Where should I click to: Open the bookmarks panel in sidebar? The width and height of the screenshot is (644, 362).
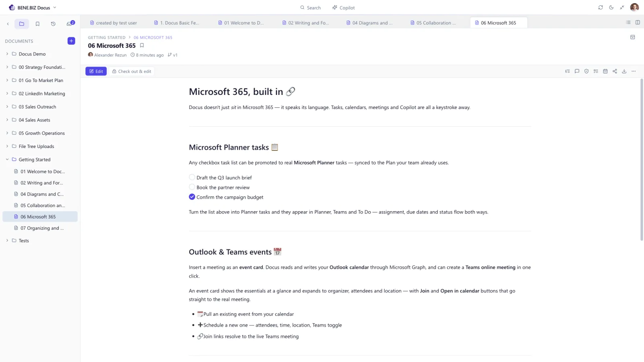tap(37, 24)
